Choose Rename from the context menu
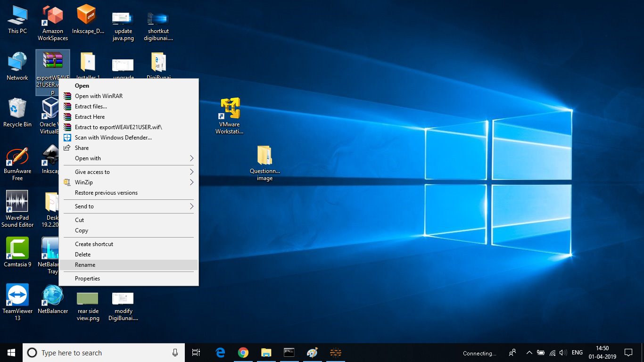The width and height of the screenshot is (644, 362). pyautogui.click(x=85, y=265)
